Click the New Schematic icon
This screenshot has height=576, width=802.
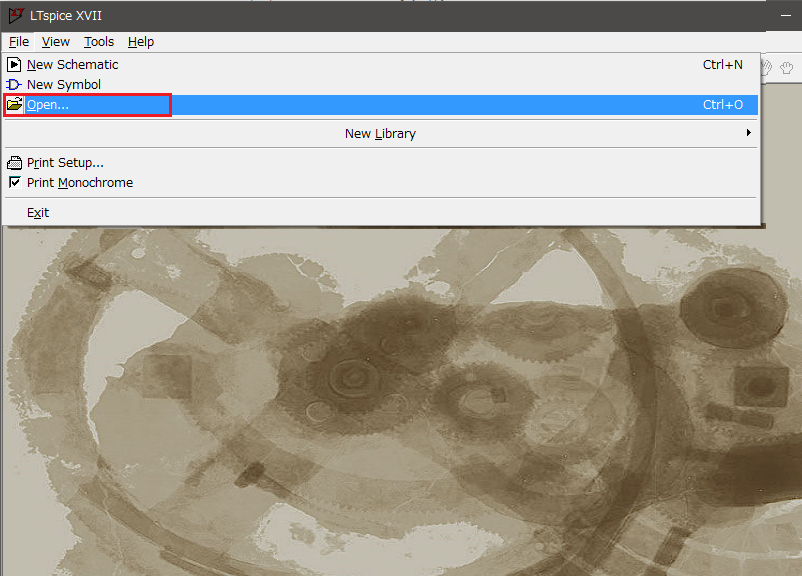(14, 64)
